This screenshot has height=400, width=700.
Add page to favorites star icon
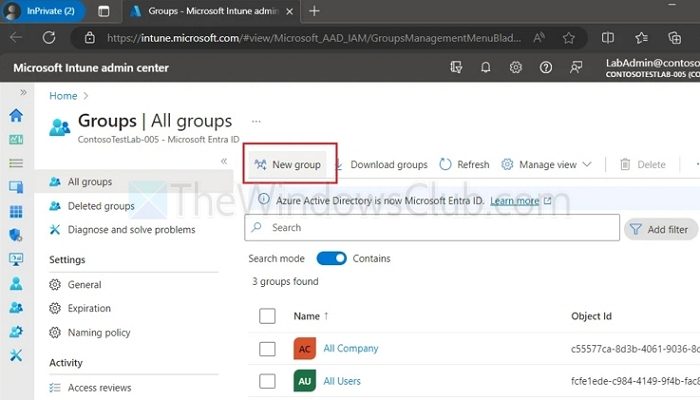[x=568, y=38]
